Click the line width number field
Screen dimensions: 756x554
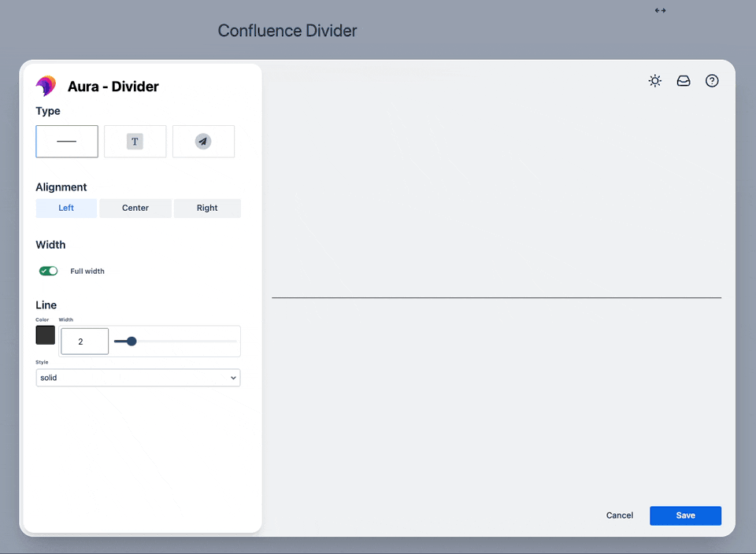(x=84, y=341)
